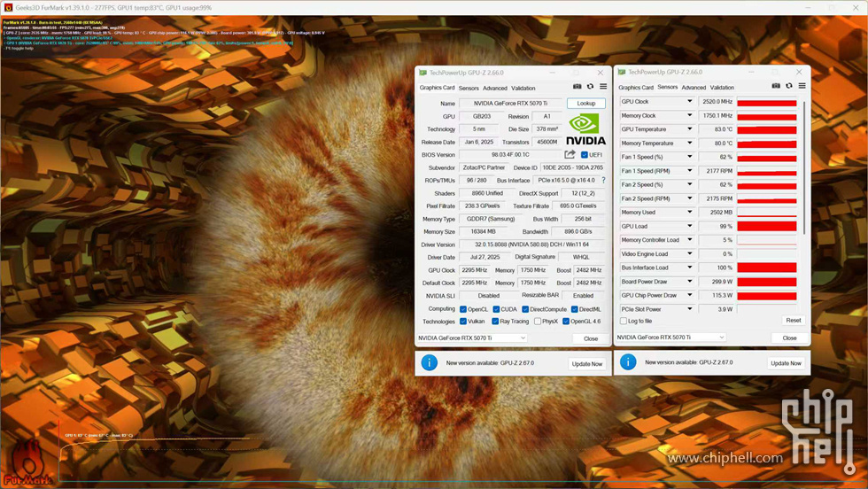Screen dimensions: 868x489
Task: Click Memory Size value 16384 MB
Action: coord(483,232)
